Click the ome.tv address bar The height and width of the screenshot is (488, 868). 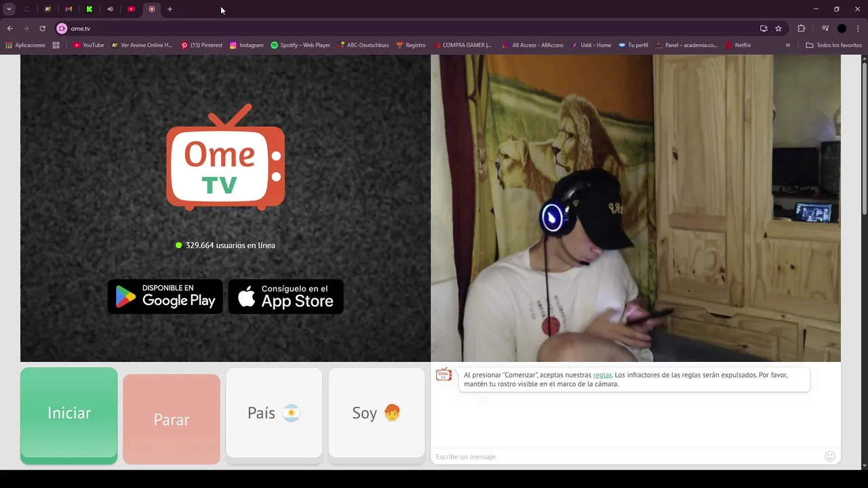407,28
